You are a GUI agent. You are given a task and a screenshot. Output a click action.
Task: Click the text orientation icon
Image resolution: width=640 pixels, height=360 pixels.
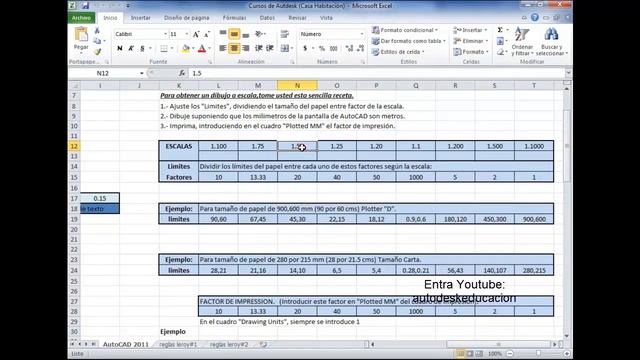click(x=258, y=34)
